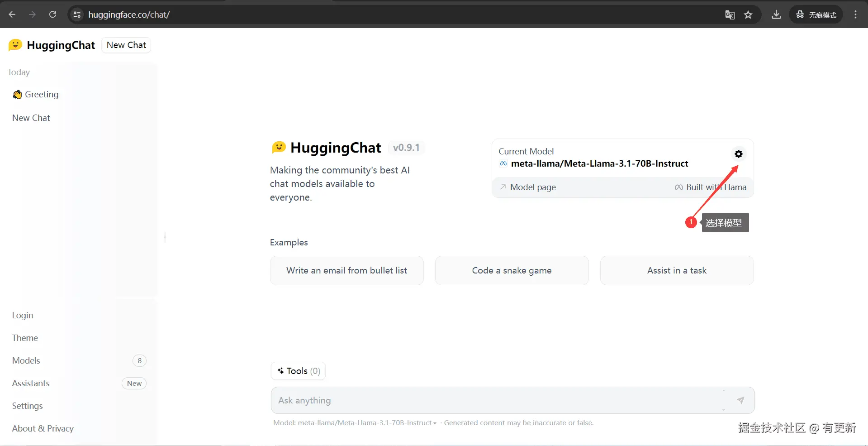This screenshot has width=868, height=446.
Task: Open site information icon in address bar
Action: [77, 14]
